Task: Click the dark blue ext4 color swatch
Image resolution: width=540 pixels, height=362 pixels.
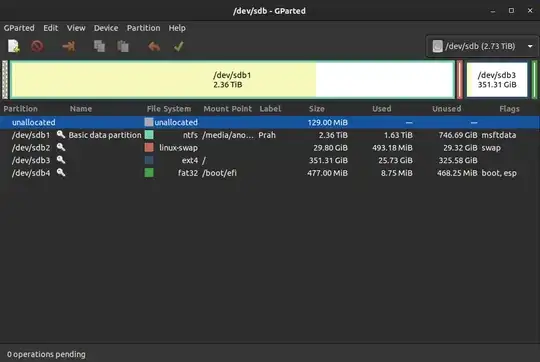Action: point(149,160)
